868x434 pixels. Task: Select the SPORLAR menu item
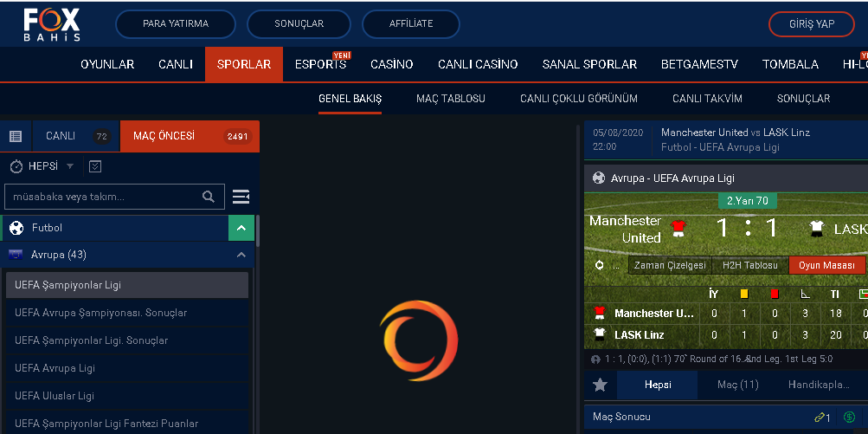[x=244, y=64]
